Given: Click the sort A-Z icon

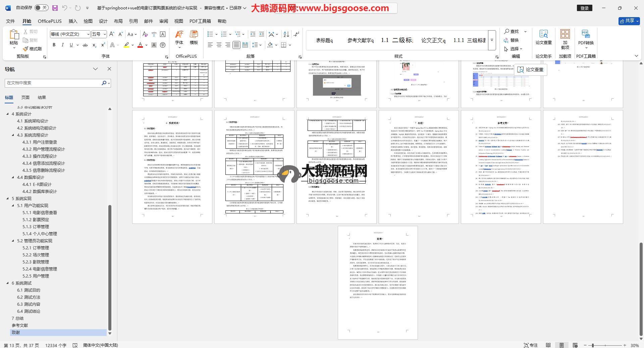Looking at the screenshot, I should [286, 34].
